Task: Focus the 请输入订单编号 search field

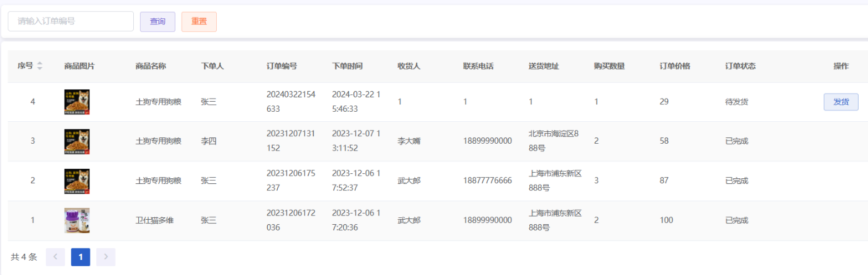Action: click(70, 21)
